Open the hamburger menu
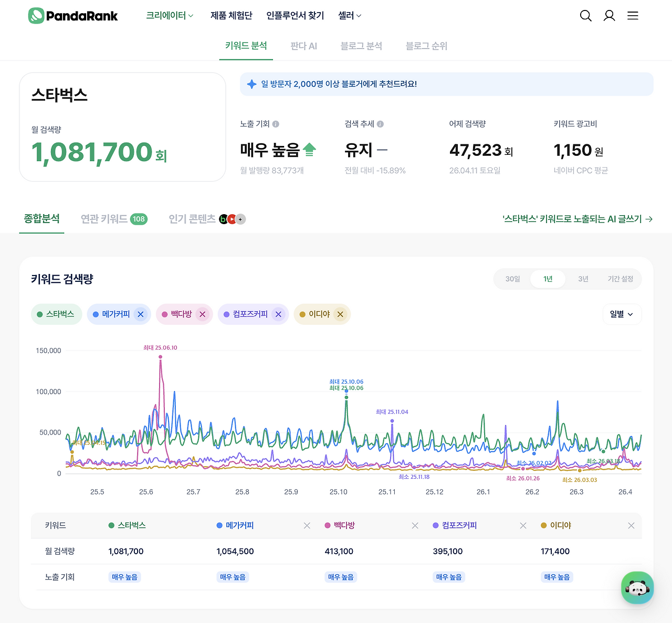This screenshot has height=623, width=672. pyautogui.click(x=633, y=16)
